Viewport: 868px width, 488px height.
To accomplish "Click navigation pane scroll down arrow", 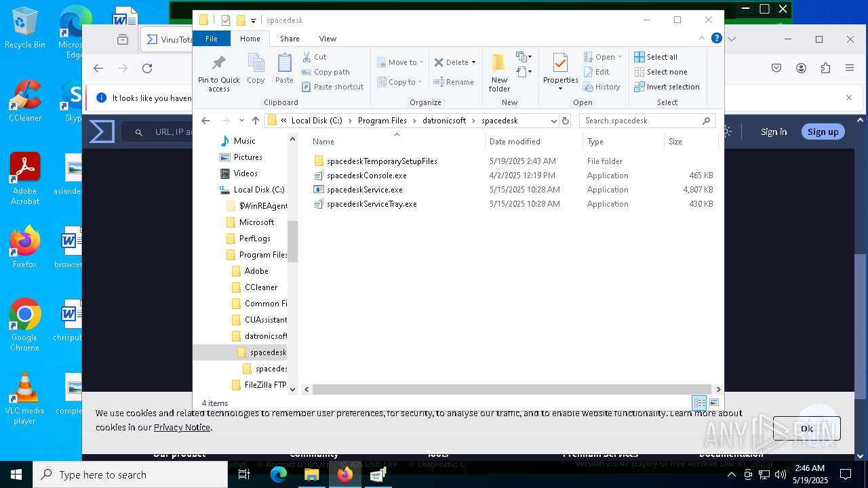I will pos(293,389).
